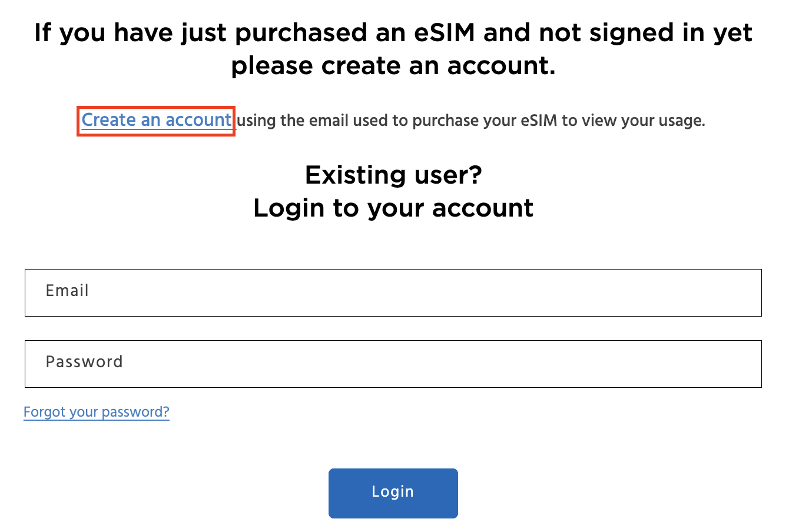Submit the form with Login

pyautogui.click(x=393, y=493)
